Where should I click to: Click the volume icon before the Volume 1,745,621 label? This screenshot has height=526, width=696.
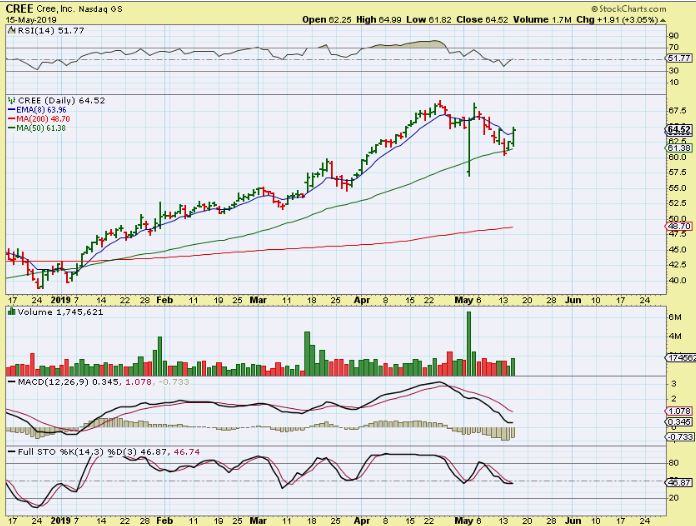pyautogui.click(x=12, y=312)
